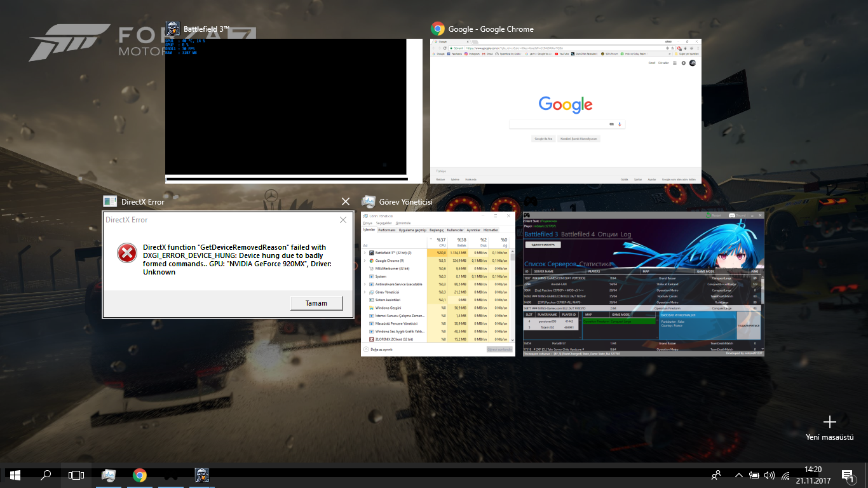The height and width of the screenshot is (488, 868).
Task: Select the MSIAfterburner process row
Action: [x=436, y=269]
